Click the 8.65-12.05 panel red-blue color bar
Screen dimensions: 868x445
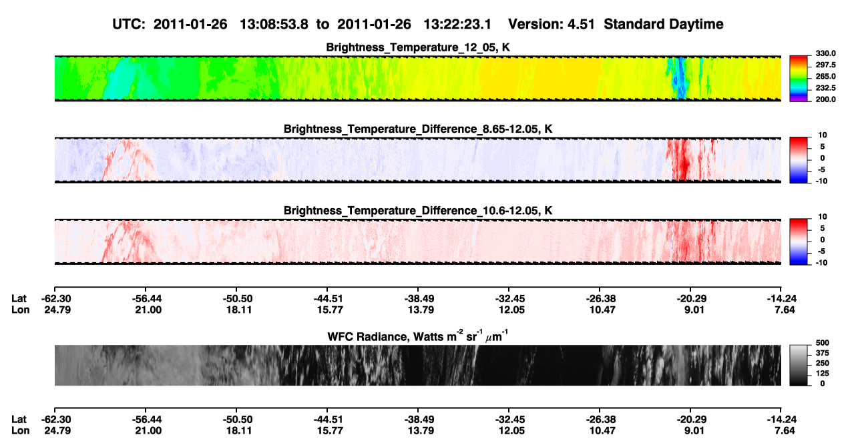click(799, 160)
